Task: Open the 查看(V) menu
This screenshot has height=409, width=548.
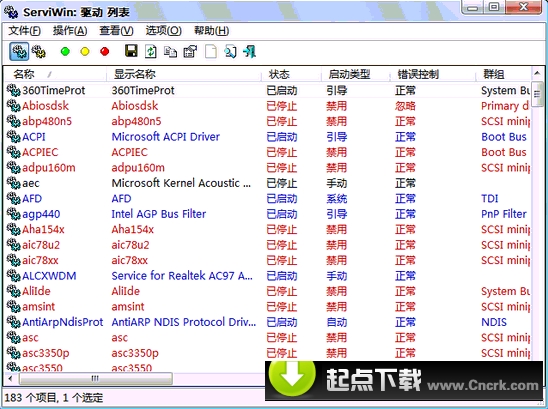Action: [x=116, y=31]
